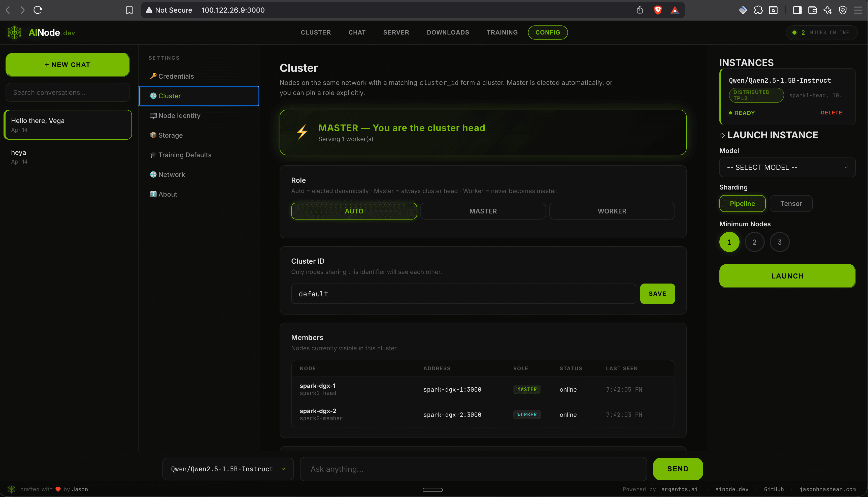This screenshot has width=868, height=497.
Task: Open the About settings section
Action: pyautogui.click(x=198, y=194)
